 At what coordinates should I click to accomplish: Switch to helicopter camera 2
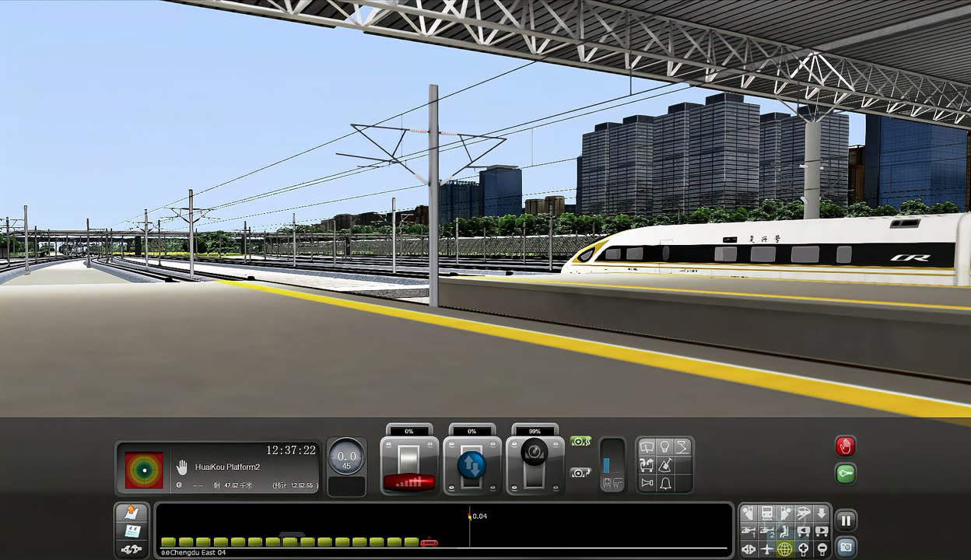pos(766,531)
